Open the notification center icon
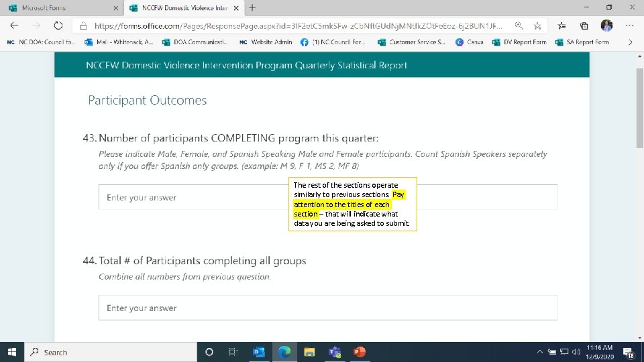Screen dimensions: 644x362 click(629, 352)
